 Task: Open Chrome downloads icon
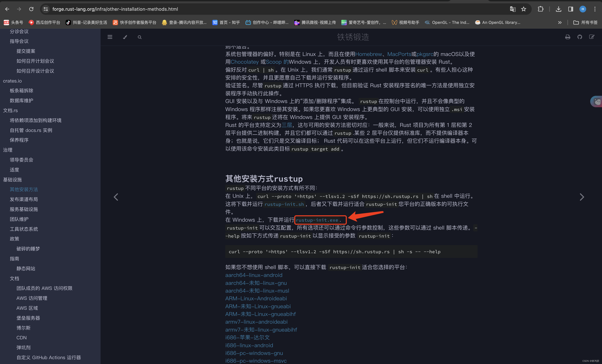pos(558,9)
